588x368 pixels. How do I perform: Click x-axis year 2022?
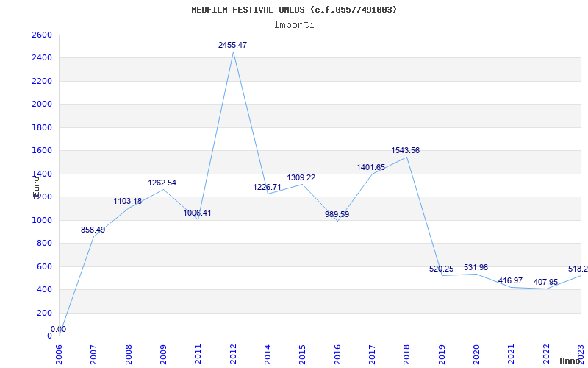tap(546, 354)
